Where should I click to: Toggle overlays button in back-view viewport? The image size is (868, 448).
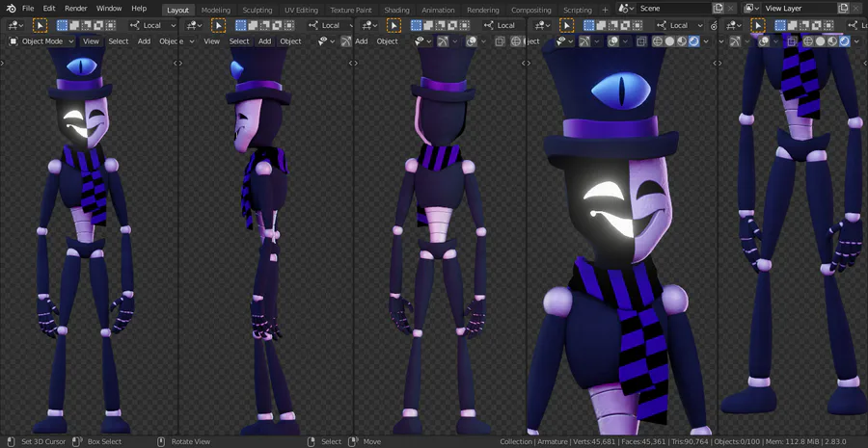click(x=472, y=40)
